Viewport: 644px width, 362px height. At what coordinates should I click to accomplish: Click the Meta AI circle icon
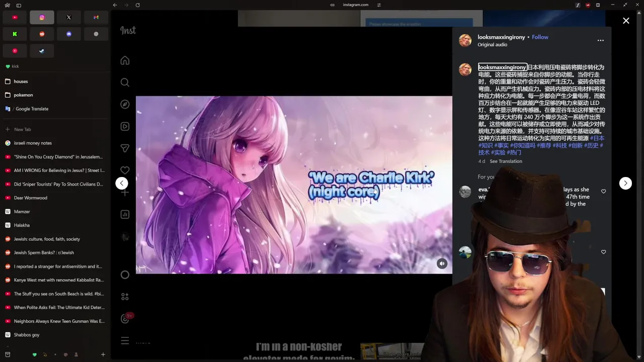tap(125, 275)
